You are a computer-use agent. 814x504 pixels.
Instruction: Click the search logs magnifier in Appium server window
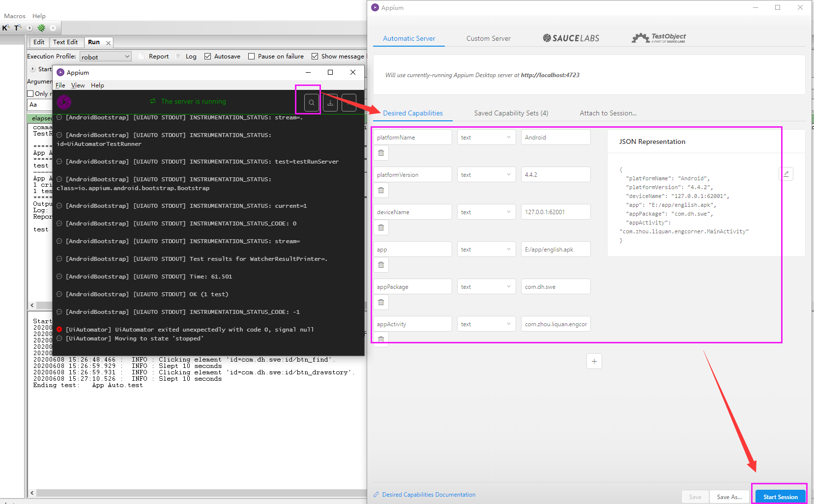coord(312,102)
